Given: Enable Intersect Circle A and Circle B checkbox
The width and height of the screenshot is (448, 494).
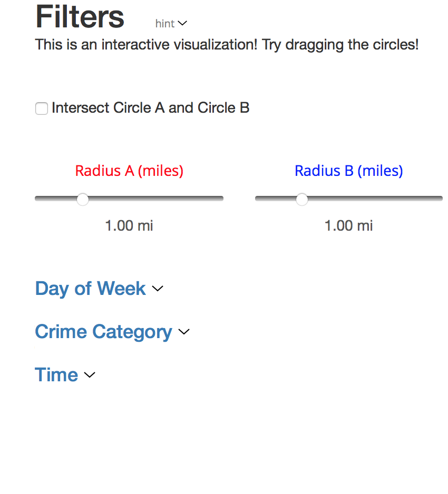Looking at the screenshot, I should point(42,108).
